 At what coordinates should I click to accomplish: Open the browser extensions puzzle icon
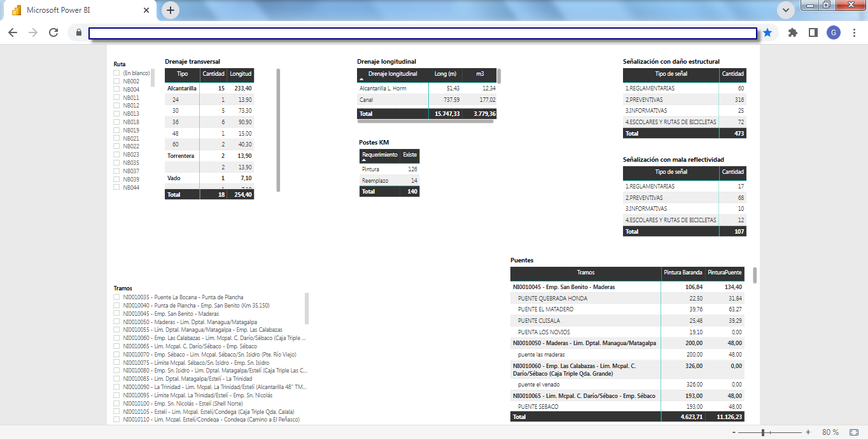point(792,32)
